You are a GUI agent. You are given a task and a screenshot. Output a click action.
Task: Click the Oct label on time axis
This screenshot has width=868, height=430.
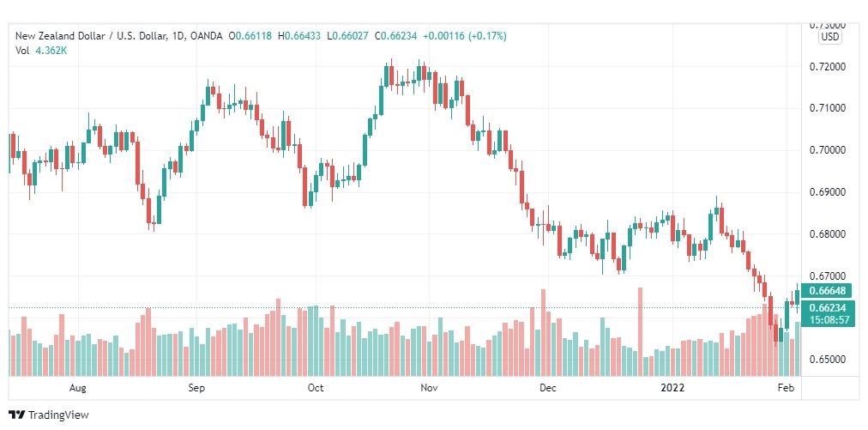click(x=315, y=388)
